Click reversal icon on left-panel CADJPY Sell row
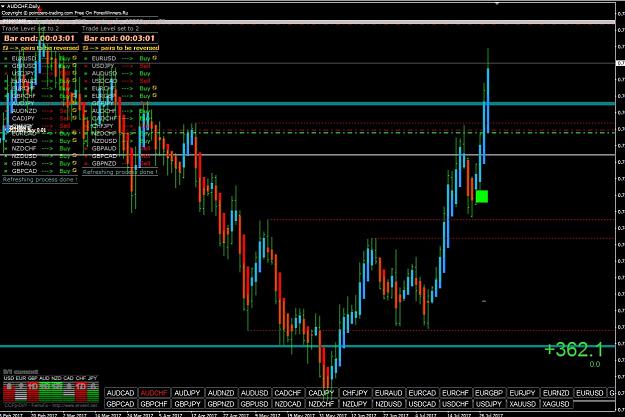 (x=75, y=118)
